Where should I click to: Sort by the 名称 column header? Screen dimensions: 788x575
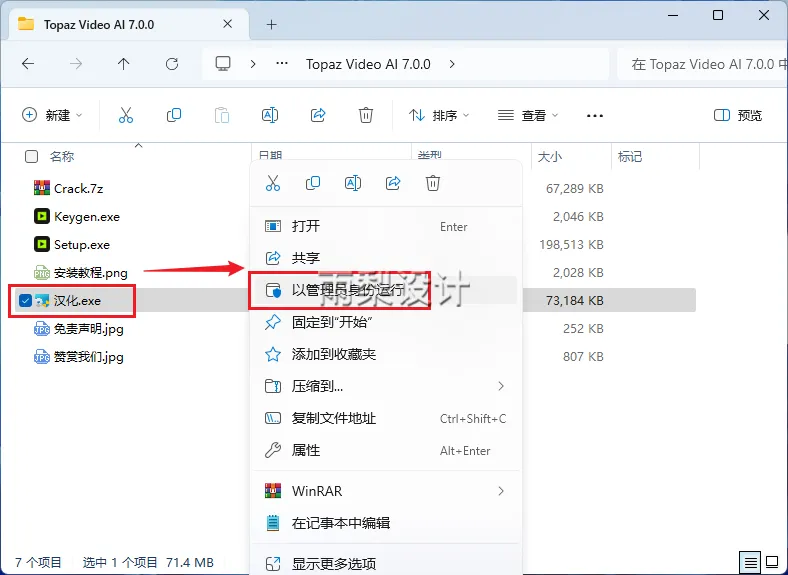(62, 157)
